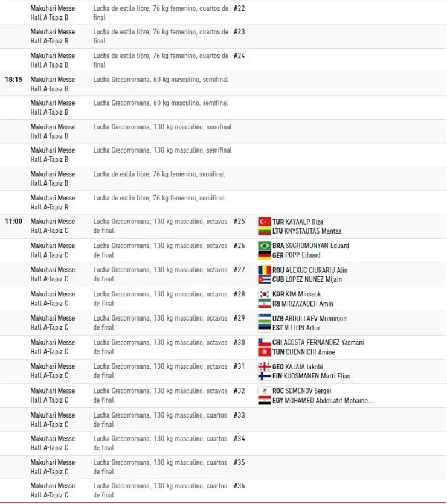447x504 pixels.
Task: Click the Chile flag beside ACOSTA FERNANDEZ Yasmani
Action: pos(264,342)
